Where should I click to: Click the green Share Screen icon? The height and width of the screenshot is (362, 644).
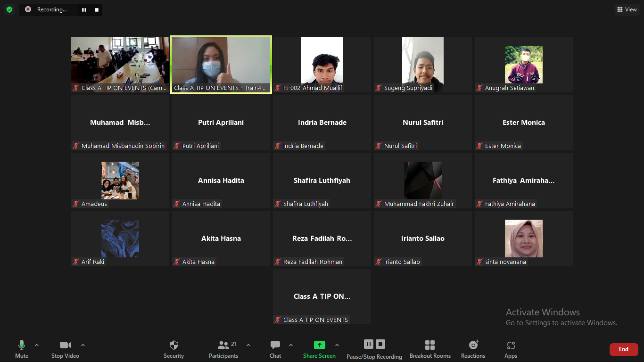coord(319,345)
